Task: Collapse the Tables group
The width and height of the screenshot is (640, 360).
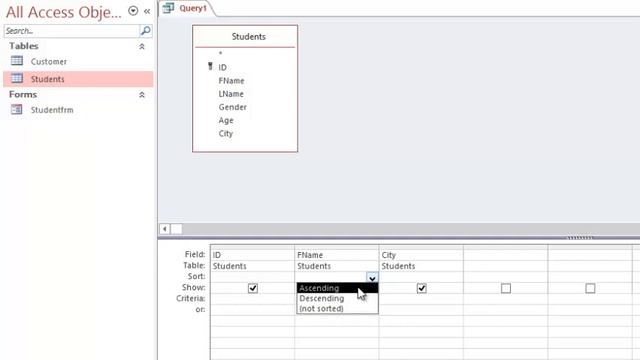Action: [142, 47]
